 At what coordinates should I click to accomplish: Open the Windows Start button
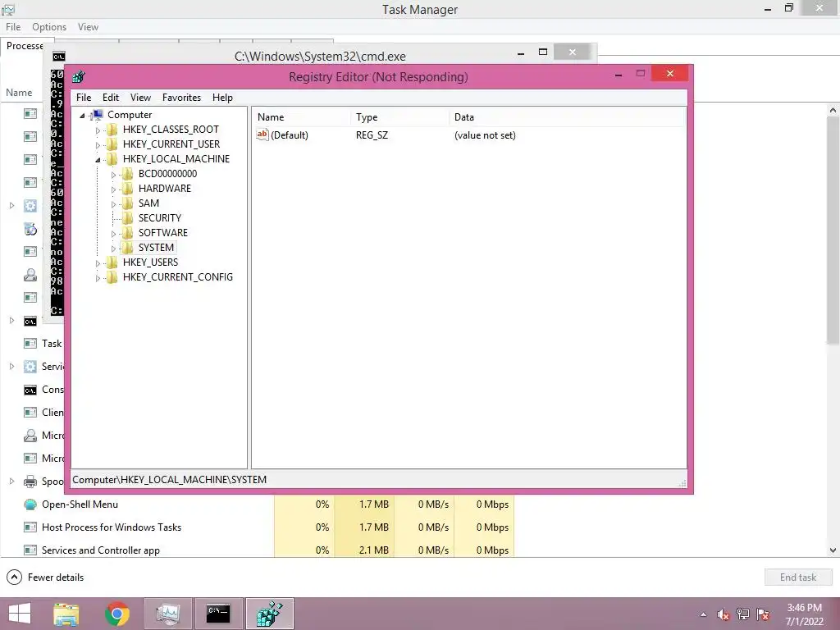coord(20,614)
